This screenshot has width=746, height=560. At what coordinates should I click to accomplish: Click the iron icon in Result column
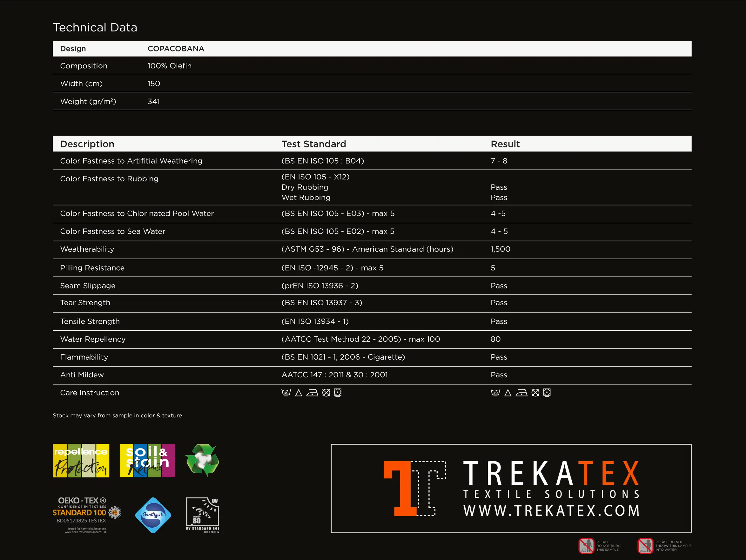point(521,393)
